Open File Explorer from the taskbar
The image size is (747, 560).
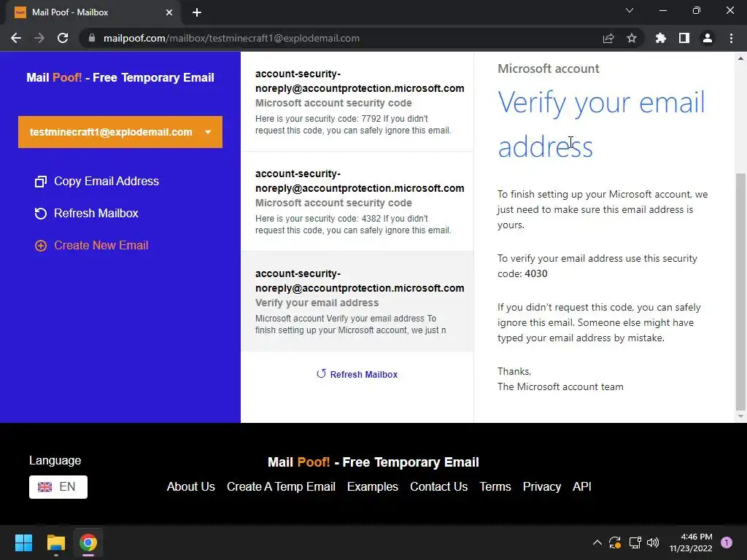point(55,542)
